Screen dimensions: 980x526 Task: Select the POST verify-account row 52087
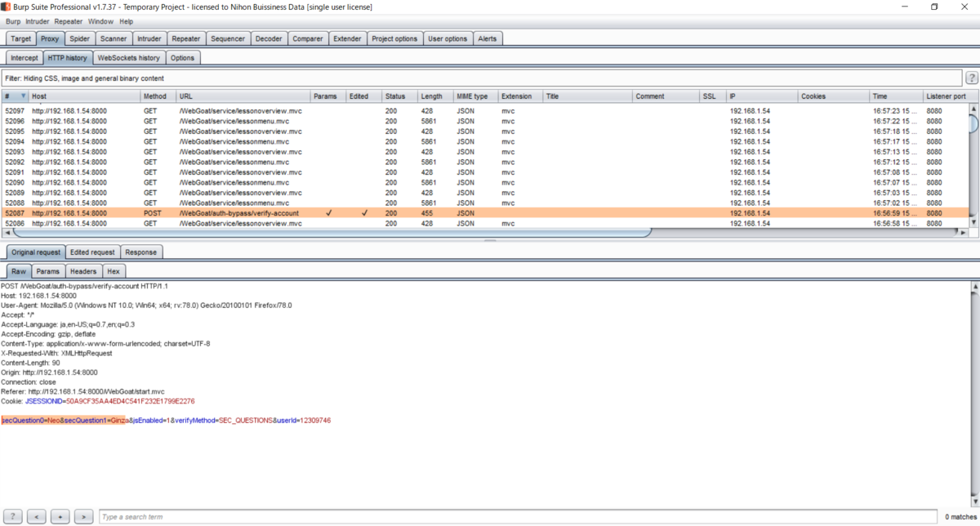click(x=485, y=213)
